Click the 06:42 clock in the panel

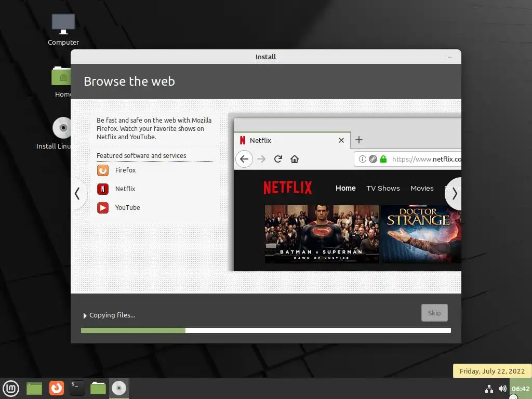point(521,389)
